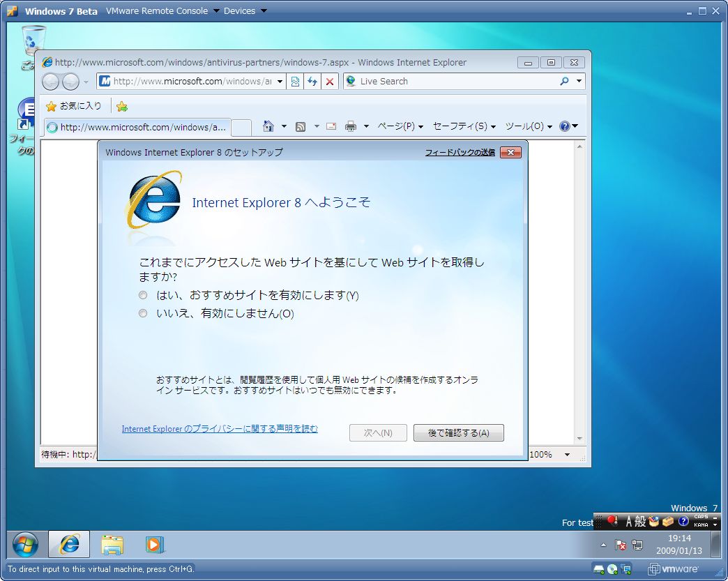Expand the RSS feeds dropdown arrow
The image size is (728, 581).
[317, 126]
